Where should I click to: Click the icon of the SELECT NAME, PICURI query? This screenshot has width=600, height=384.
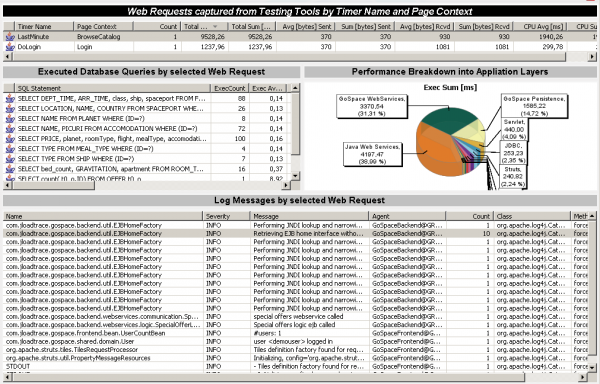pyautogui.click(x=10, y=129)
